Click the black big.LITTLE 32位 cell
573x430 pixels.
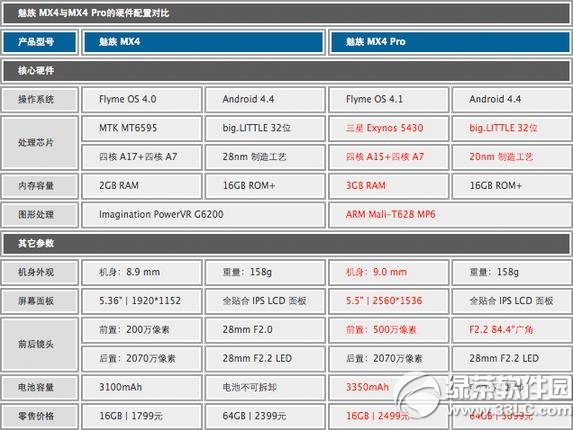265,128
